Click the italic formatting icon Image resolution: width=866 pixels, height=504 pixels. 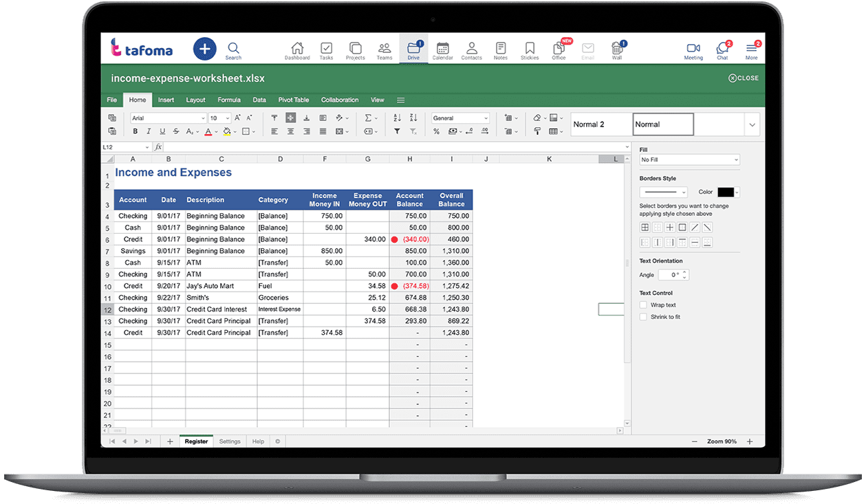(149, 131)
